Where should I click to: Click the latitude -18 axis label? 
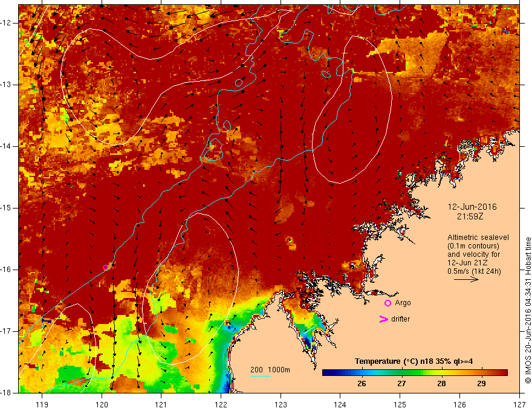click(6, 393)
